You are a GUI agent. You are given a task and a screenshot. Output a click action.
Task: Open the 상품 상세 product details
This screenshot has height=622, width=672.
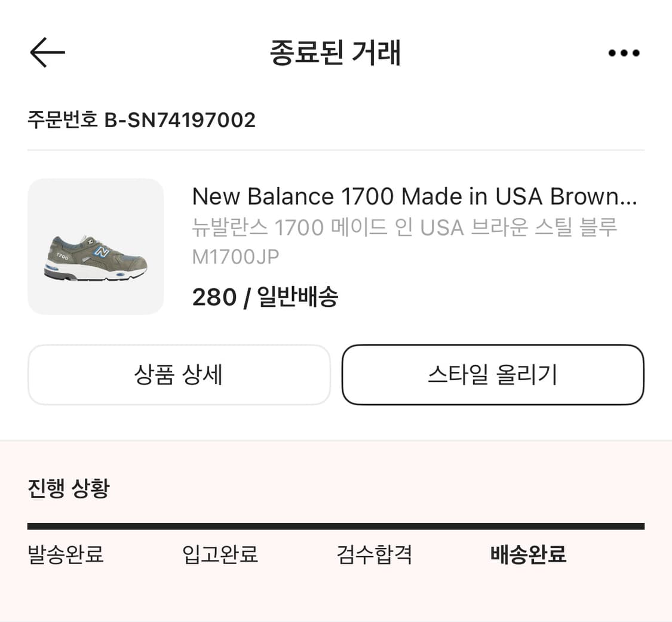point(179,375)
